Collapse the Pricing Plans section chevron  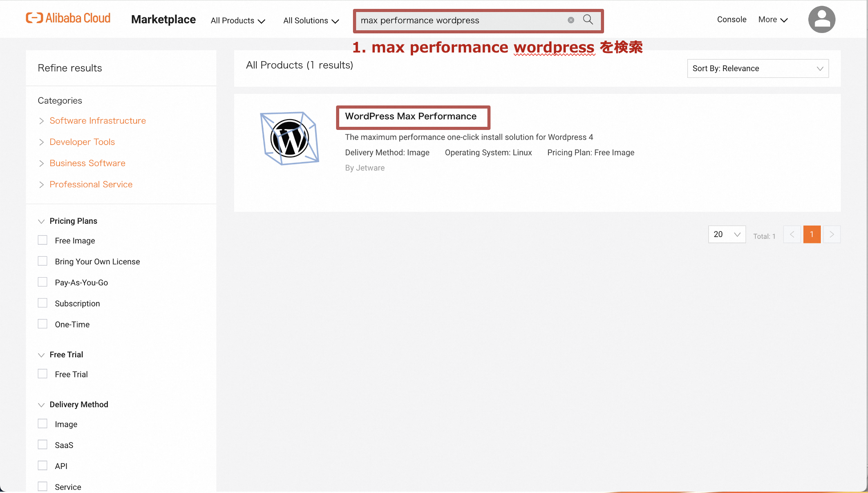pyautogui.click(x=41, y=221)
